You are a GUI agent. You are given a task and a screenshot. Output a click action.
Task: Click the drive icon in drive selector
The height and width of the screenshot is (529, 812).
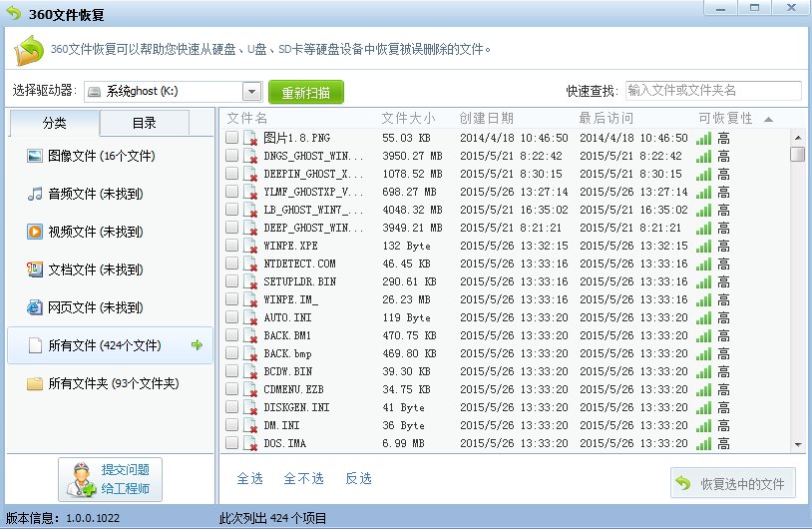coord(94,92)
